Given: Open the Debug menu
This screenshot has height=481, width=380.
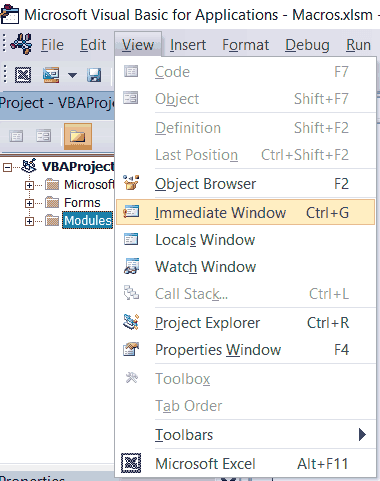Looking at the screenshot, I should click(x=307, y=45).
